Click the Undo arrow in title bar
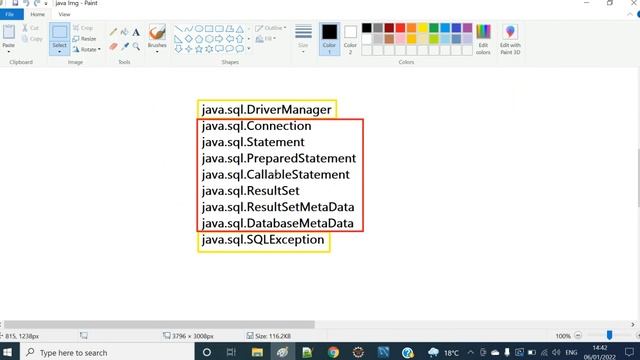Viewport: 640px width, 360px height. tap(26, 3)
